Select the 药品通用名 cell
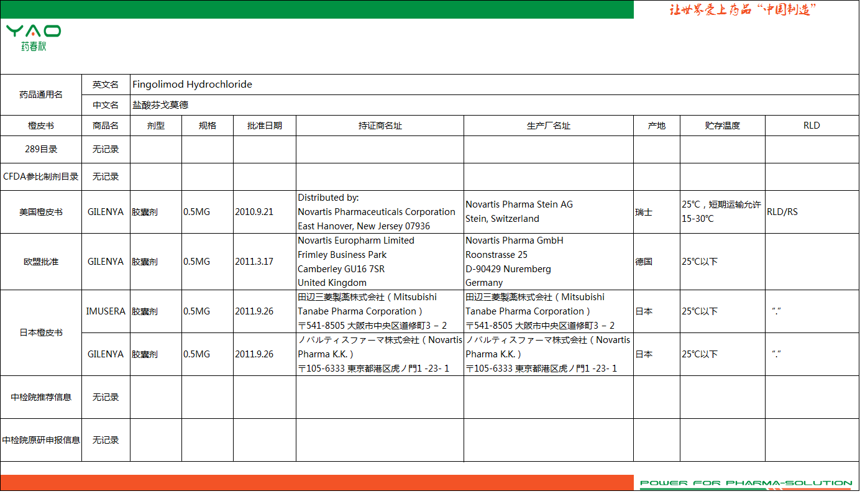Screen dimensions: 860x504 tap(41, 94)
